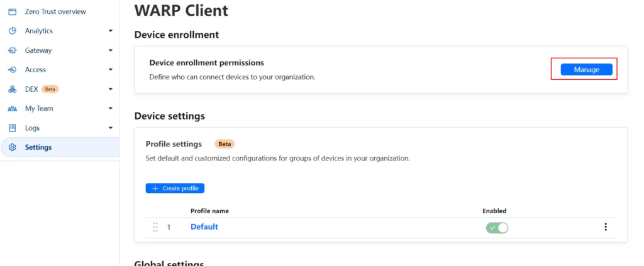644x266 pixels.
Task: Click the Settings gear icon
Action: 12,148
